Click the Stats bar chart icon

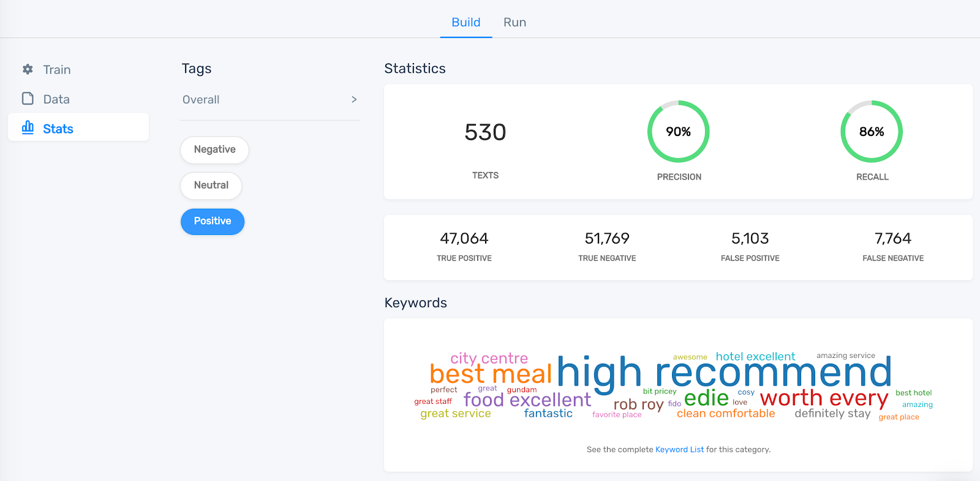(28, 127)
